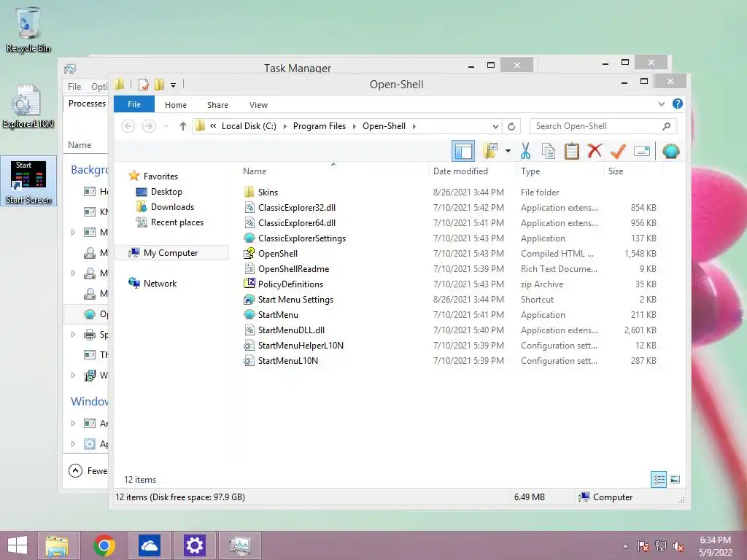Open the recent locations dropdown arrow
This screenshot has height=560, width=747.
(x=166, y=126)
